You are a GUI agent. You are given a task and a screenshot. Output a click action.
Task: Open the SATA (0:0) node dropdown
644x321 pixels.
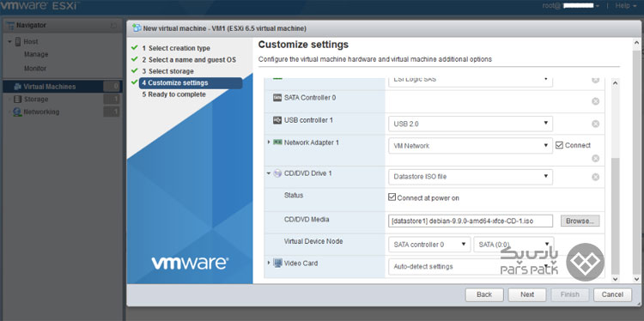point(513,245)
